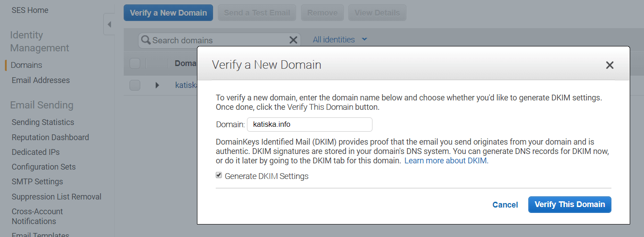Toggle Generate DKIM Settings checkbox

pos(219,175)
